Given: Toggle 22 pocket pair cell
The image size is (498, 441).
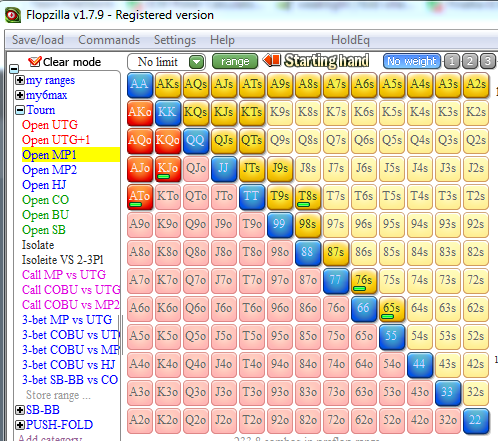Looking at the screenshot, I should coord(476,421).
